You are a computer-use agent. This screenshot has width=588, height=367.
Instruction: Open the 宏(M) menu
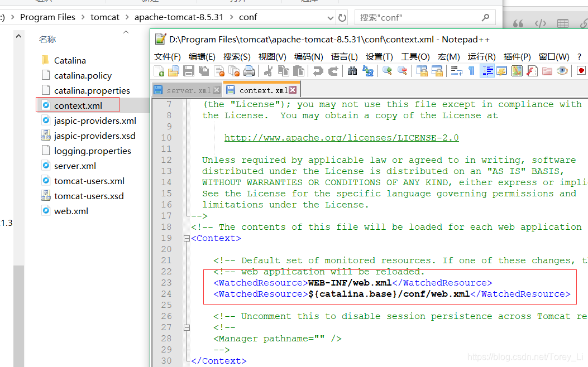tap(448, 56)
